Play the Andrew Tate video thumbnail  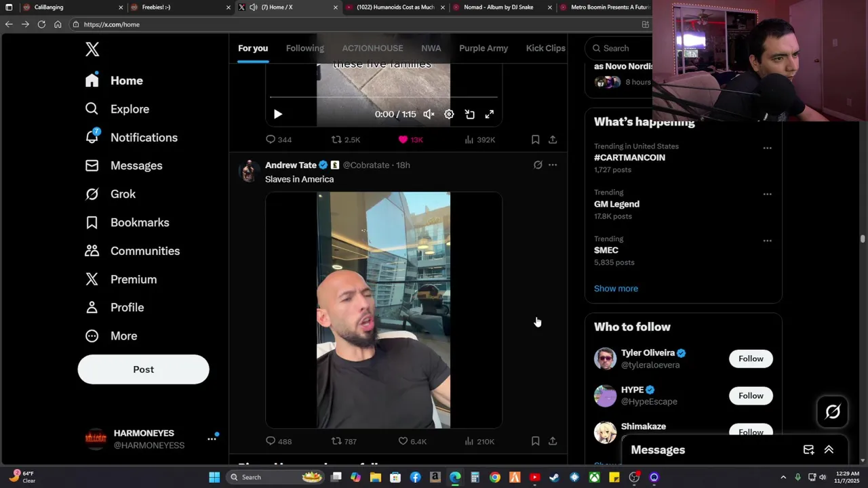tap(383, 310)
